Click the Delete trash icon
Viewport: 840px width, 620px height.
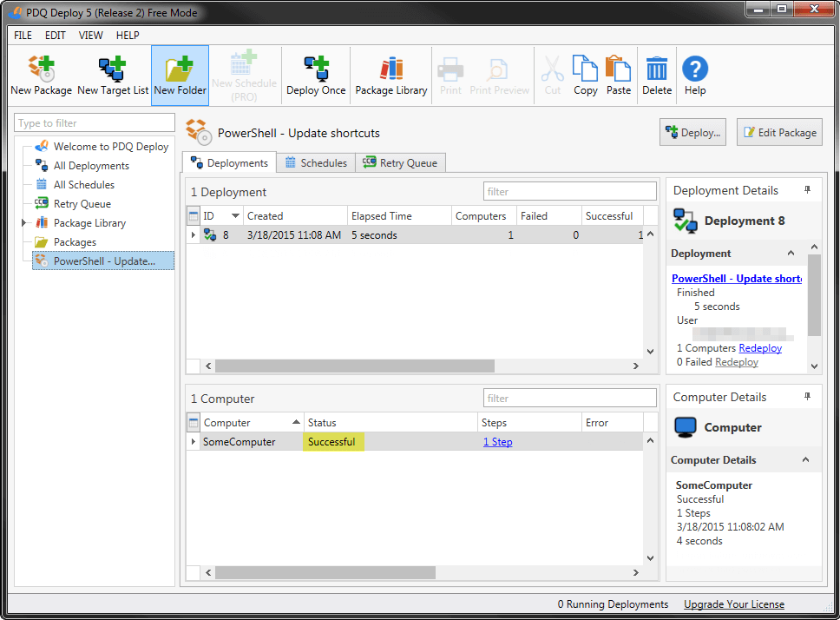click(657, 68)
